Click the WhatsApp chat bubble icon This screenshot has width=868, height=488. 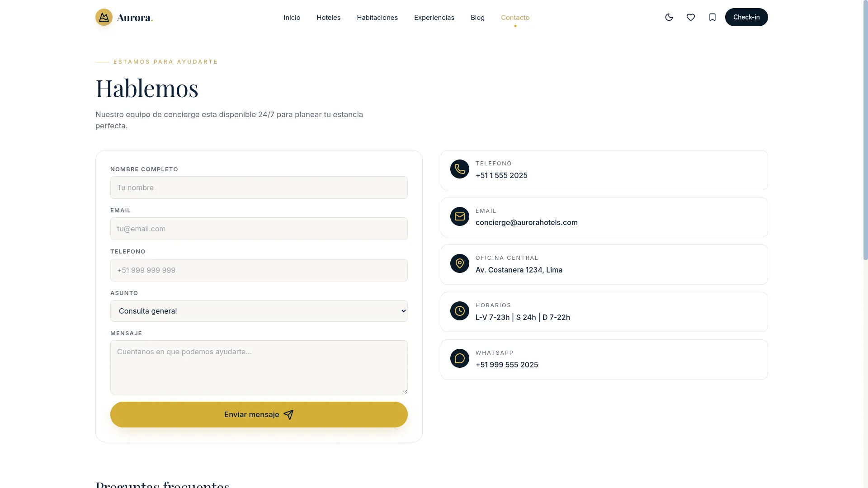460,358
